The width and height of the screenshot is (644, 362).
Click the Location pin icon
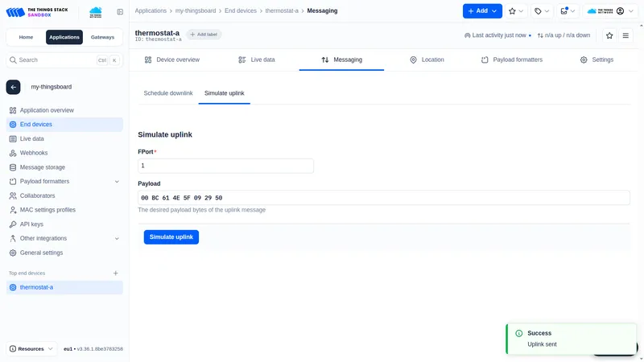pyautogui.click(x=413, y=60)
